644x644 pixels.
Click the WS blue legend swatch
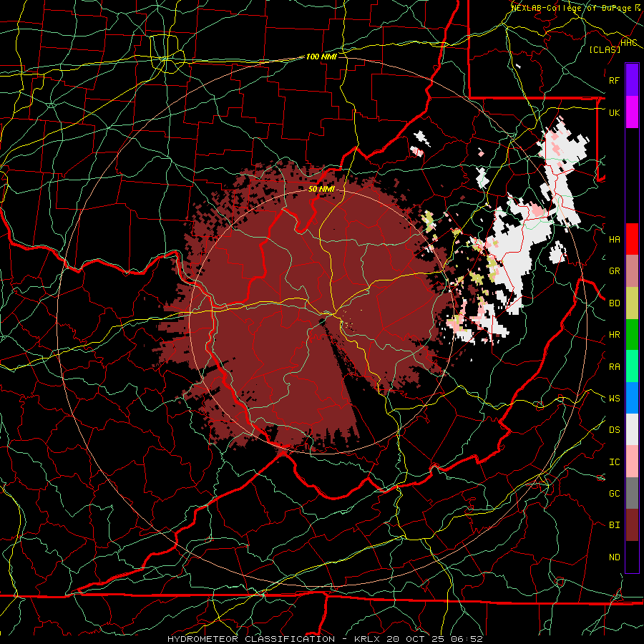tap(632, 398)
